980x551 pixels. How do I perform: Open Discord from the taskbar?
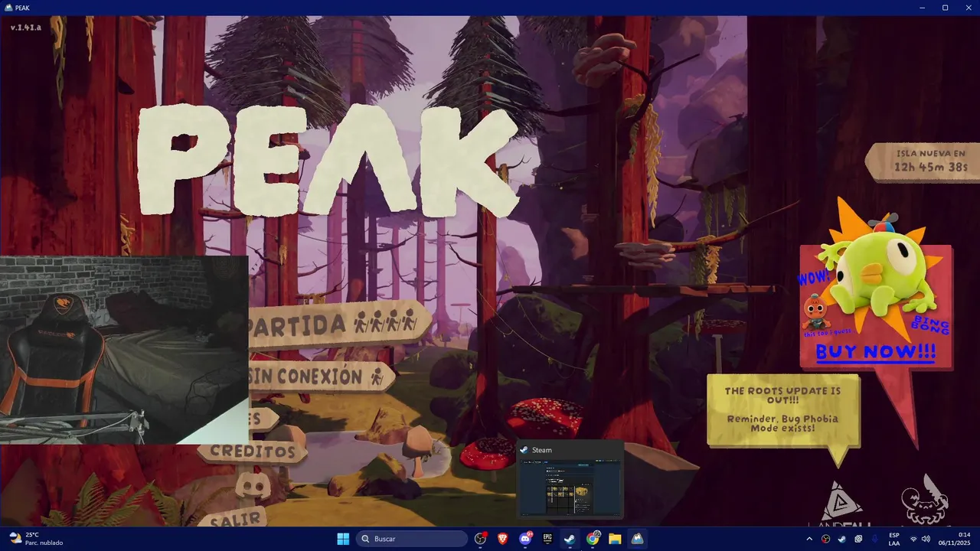click(525, 539)
